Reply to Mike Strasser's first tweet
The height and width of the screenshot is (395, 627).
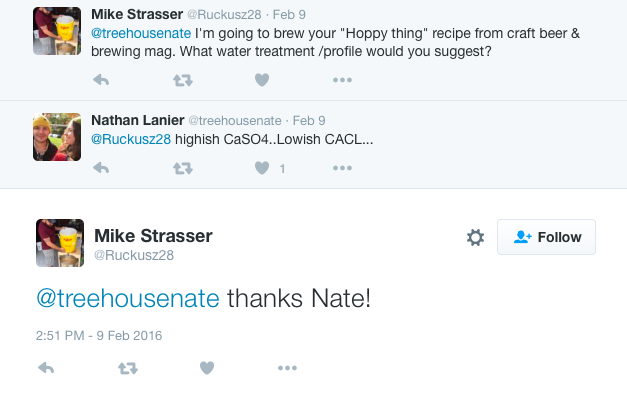point(101,80)
